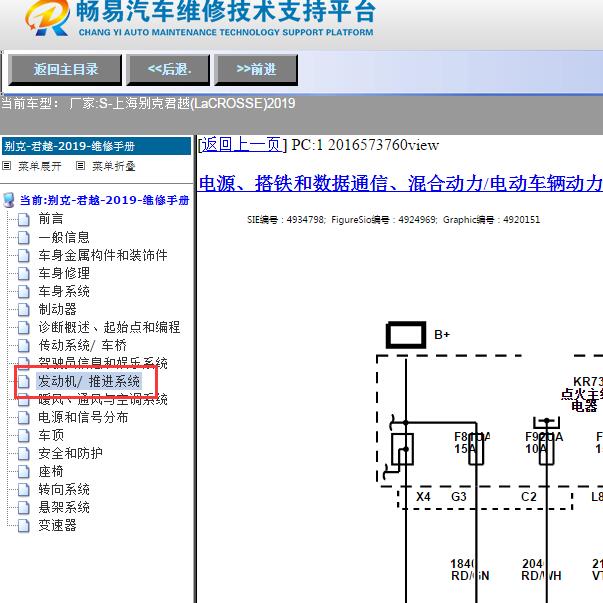Viewport: 603px width, 603px height.
Task: Open the 返回上一页 link
Action: (242, 145)
